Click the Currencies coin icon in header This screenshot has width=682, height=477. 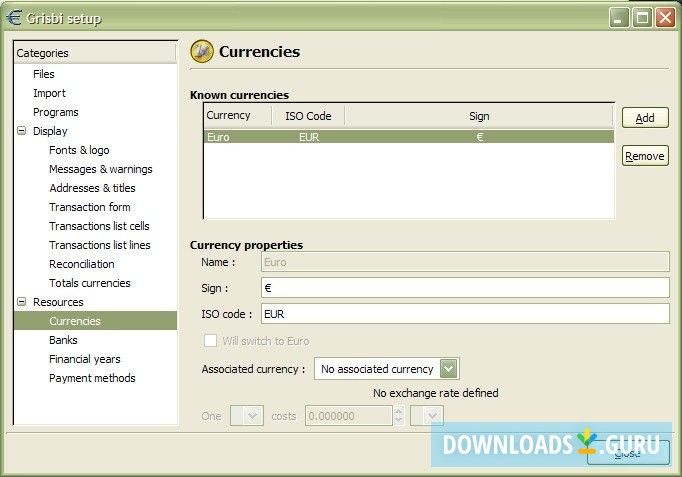202,51
